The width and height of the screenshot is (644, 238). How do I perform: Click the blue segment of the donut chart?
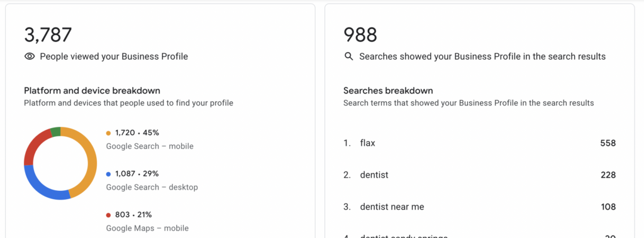41,187
